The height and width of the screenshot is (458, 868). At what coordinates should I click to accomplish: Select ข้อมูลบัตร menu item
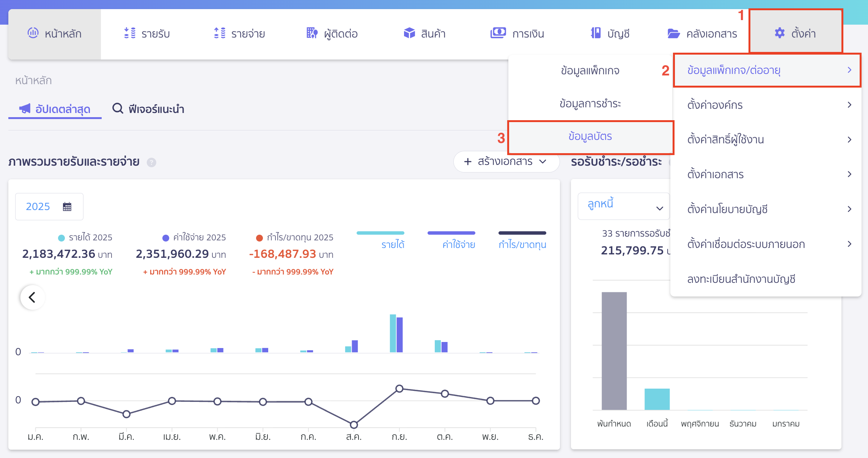590,137
